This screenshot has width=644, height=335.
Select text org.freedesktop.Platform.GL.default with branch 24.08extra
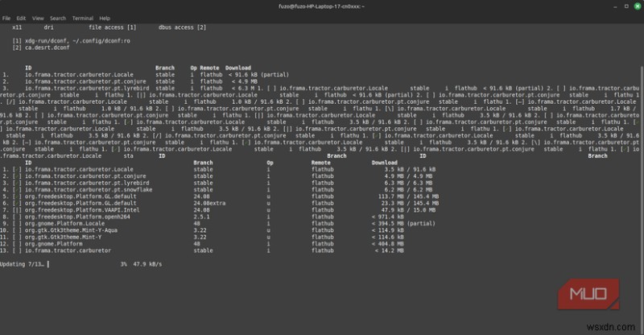pos(80,203)
